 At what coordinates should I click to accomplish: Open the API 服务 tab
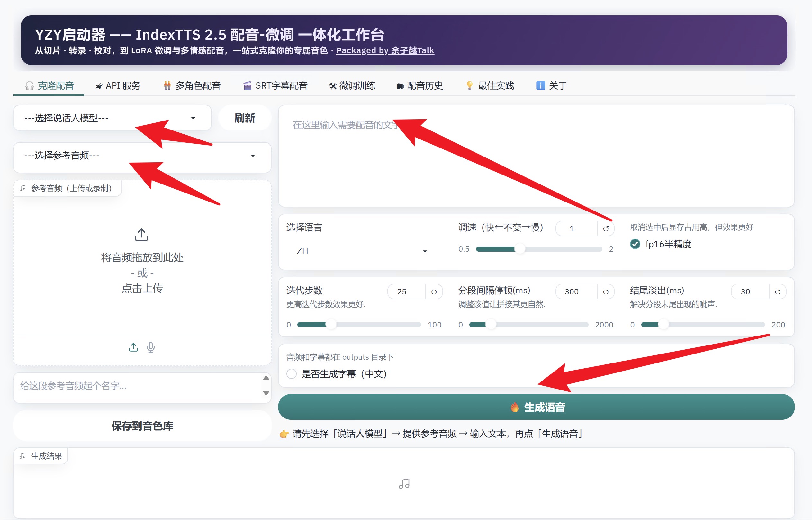coord(118,86)
